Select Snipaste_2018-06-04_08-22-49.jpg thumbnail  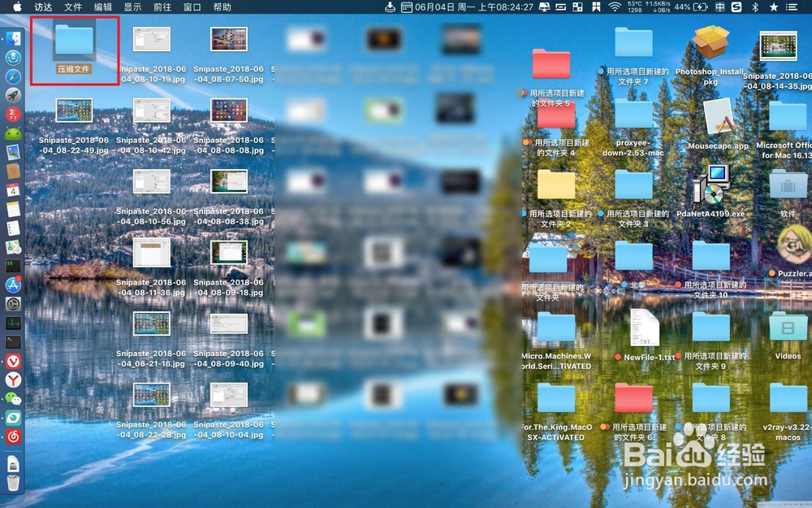(74, 111)
